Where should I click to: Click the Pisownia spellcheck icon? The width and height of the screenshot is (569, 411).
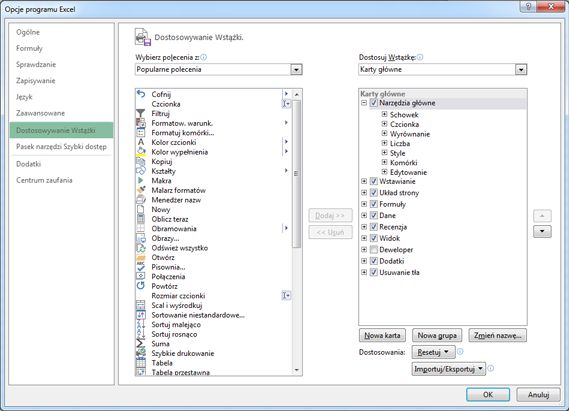[x=141, y=267]
